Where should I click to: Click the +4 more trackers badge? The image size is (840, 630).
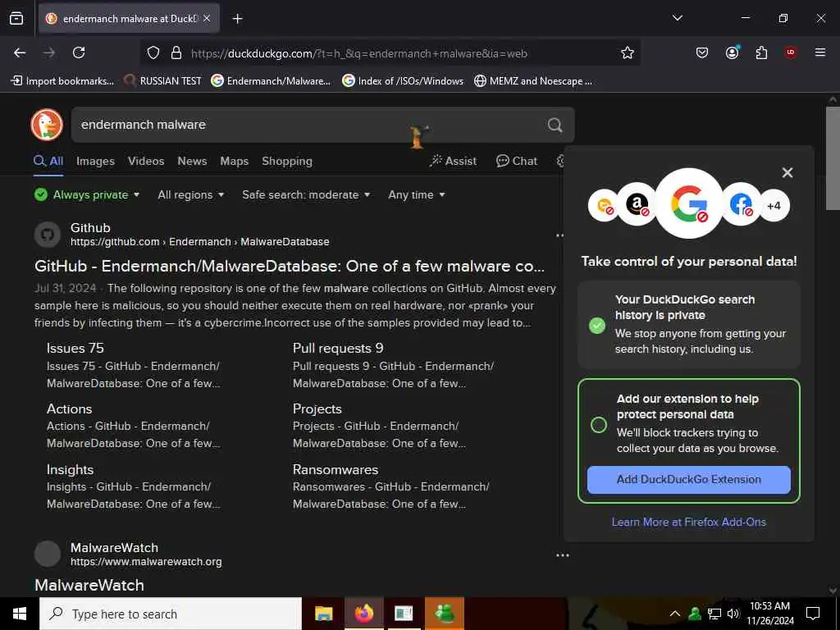point(774,205)
